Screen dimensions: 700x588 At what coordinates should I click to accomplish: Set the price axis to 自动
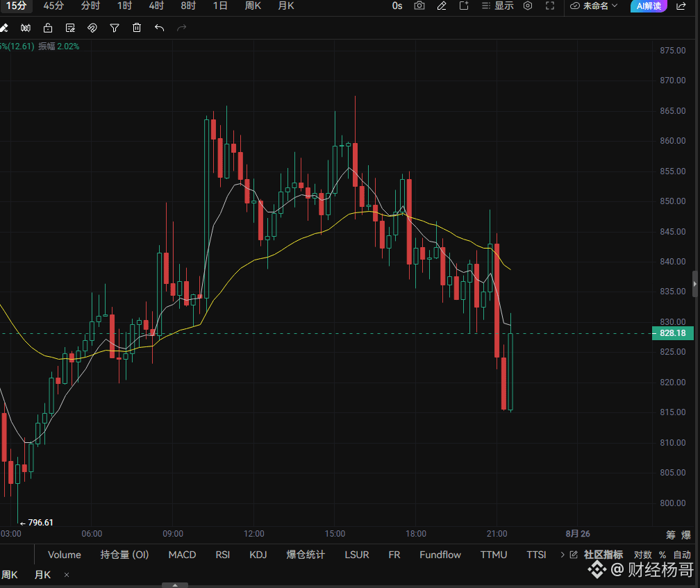(682, 555)
